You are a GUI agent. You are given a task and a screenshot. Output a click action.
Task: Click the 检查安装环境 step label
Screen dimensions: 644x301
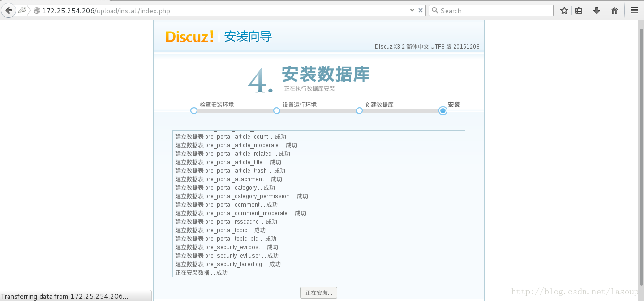coord(217,105)
